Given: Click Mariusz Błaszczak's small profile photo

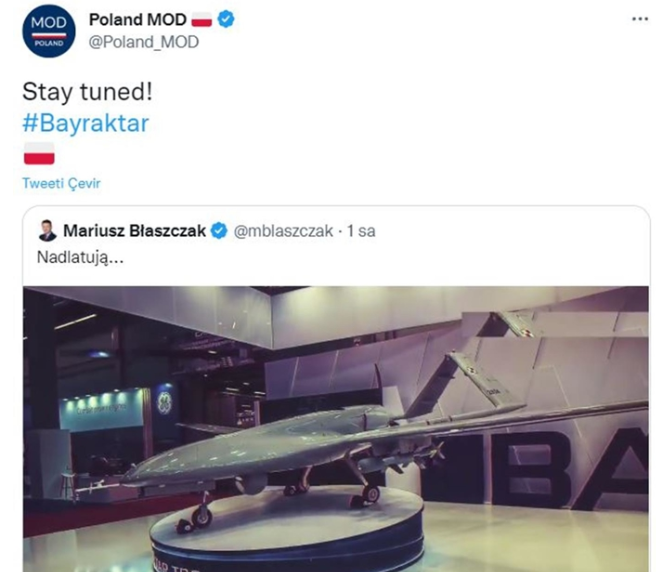Looking at the screenshot, I should pos(47,231).
